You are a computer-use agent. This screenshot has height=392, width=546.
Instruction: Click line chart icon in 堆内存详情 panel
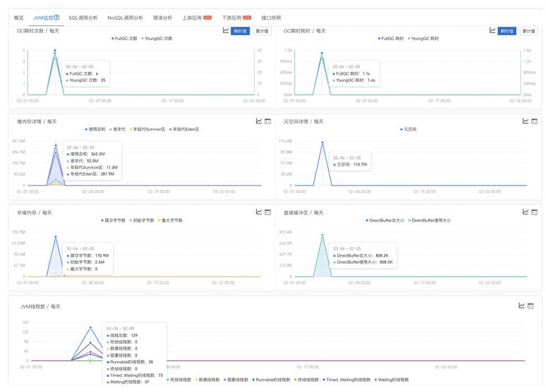click(x=259, y=121)
